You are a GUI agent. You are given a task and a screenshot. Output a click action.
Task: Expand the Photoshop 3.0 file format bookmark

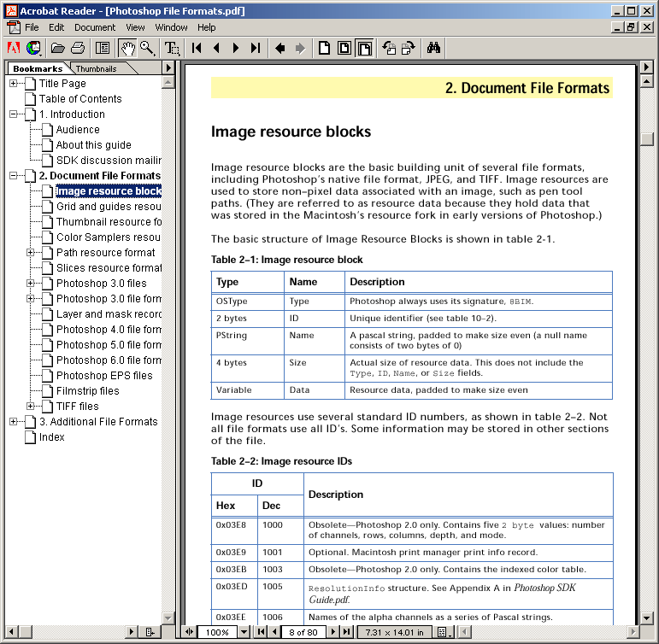click(30, 299)
